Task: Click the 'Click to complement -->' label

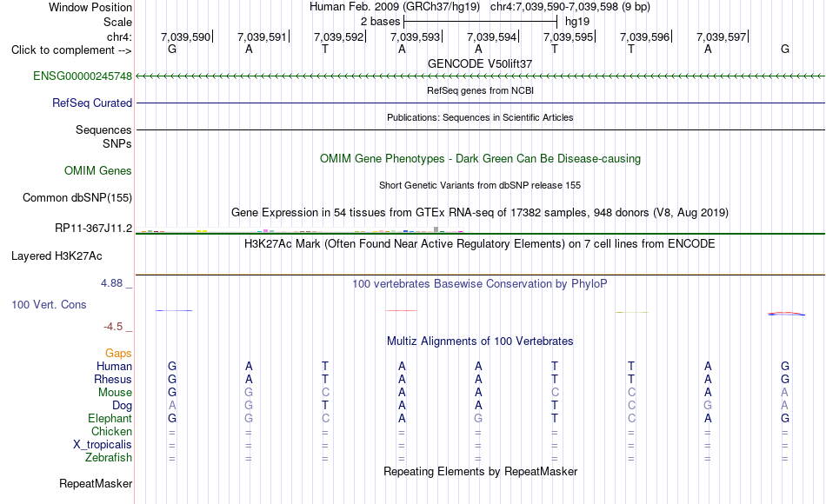Action: (71, 50)
